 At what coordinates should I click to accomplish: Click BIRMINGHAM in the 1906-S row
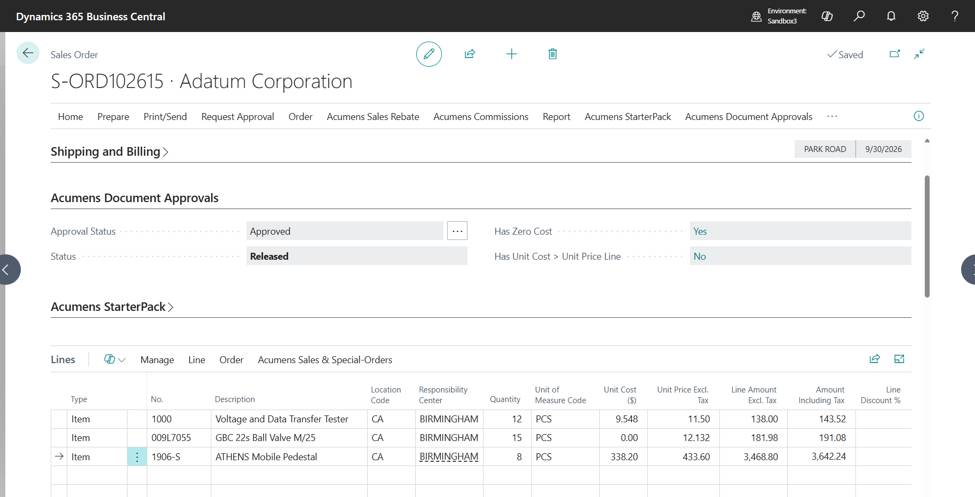pos(449,457)
